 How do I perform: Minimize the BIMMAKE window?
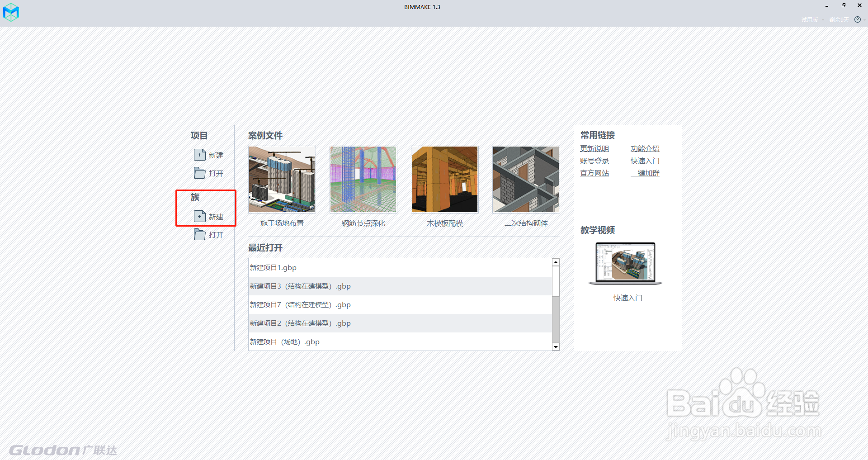[827, 6]
